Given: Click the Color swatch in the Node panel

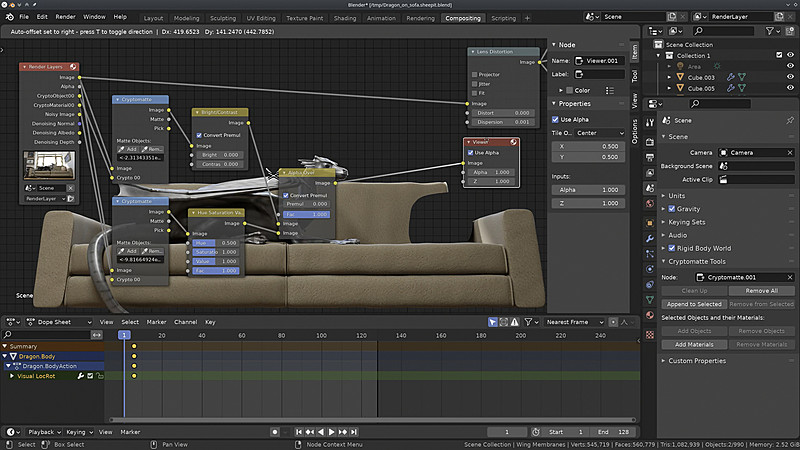Looking at the screenshot, I should [x=570, y=90].
